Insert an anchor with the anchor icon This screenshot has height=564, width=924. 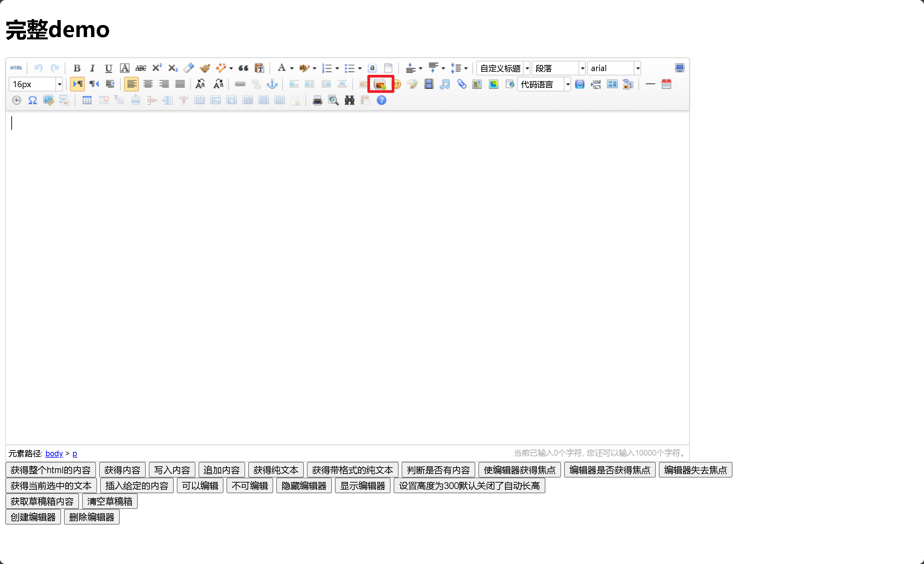point(272,84)
